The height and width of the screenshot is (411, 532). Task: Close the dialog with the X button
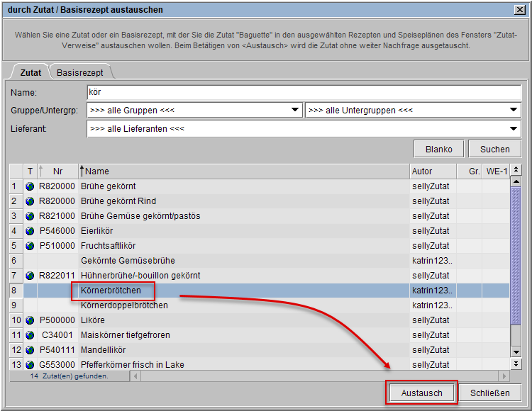pyautogui.click(x=519, y=10)
